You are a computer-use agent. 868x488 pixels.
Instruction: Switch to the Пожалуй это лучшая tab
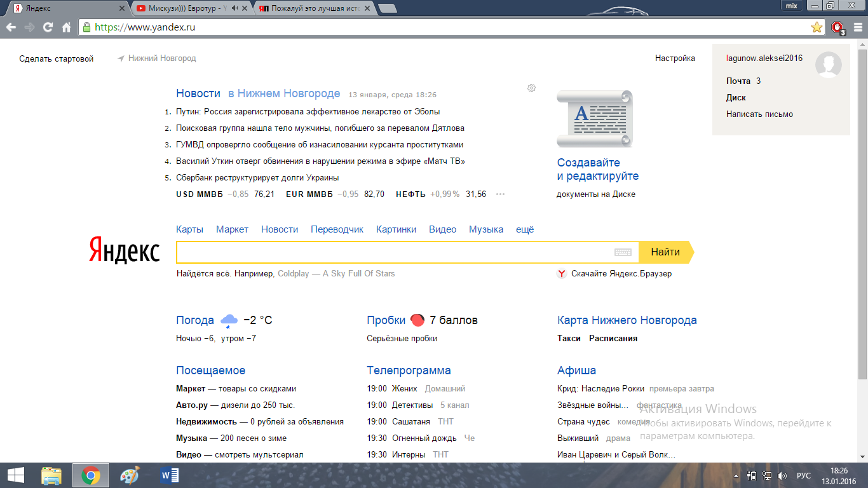[315, 8]
